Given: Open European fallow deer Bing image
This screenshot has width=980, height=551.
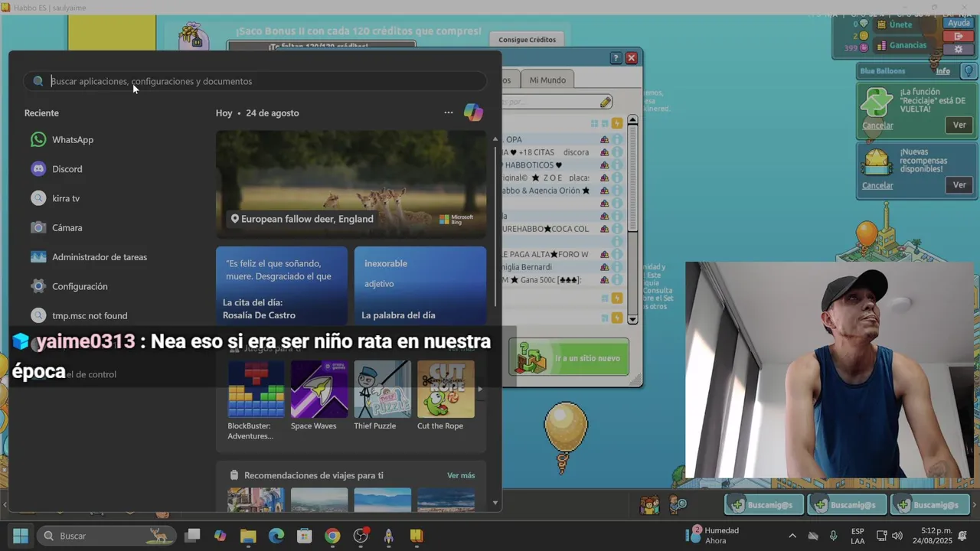Looking at the screenshot, I should pos(351,184).
